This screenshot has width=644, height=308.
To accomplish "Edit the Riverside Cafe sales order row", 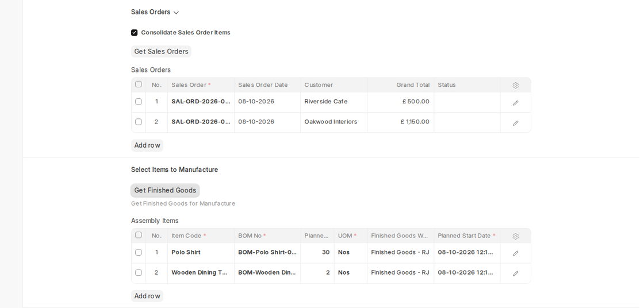I will point(515,103).
